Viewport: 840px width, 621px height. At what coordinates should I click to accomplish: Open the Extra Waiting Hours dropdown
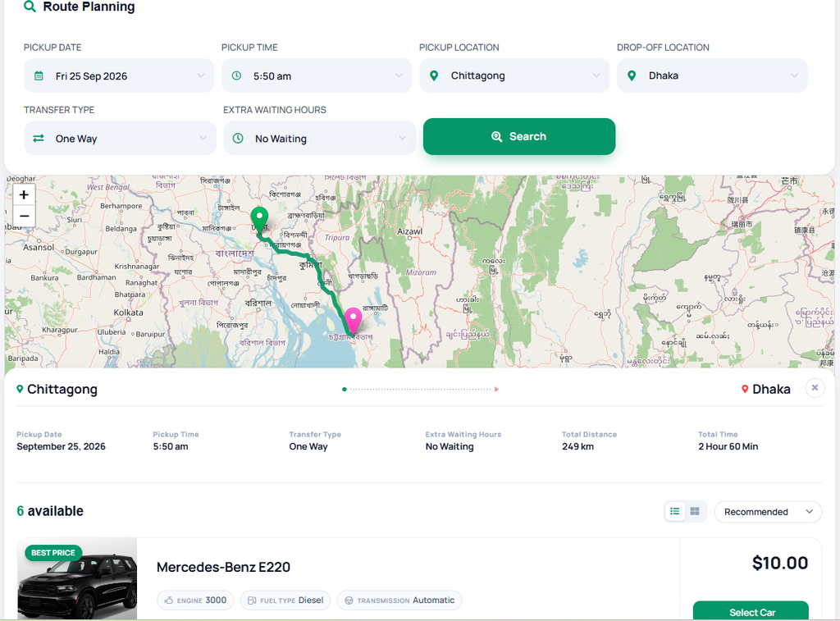[319, 139]
